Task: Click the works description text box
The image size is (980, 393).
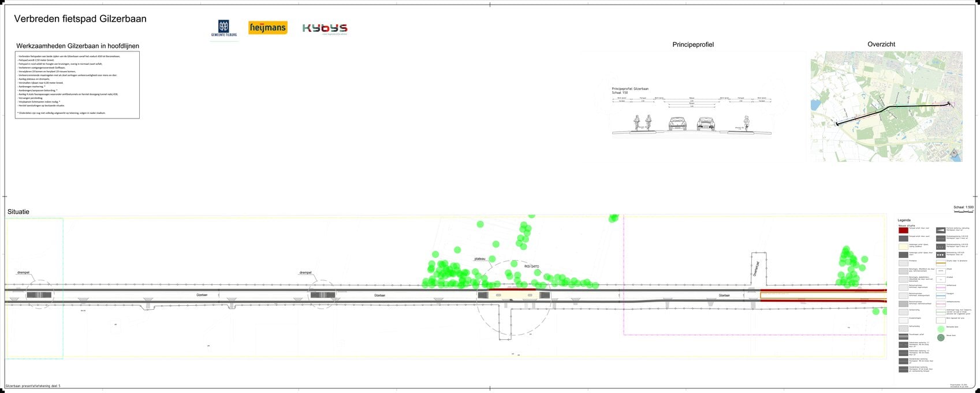Action: (x=77, y=86)
